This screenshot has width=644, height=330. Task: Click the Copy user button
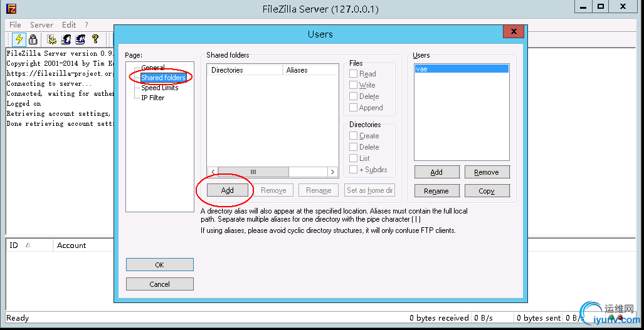click(487, 190)
